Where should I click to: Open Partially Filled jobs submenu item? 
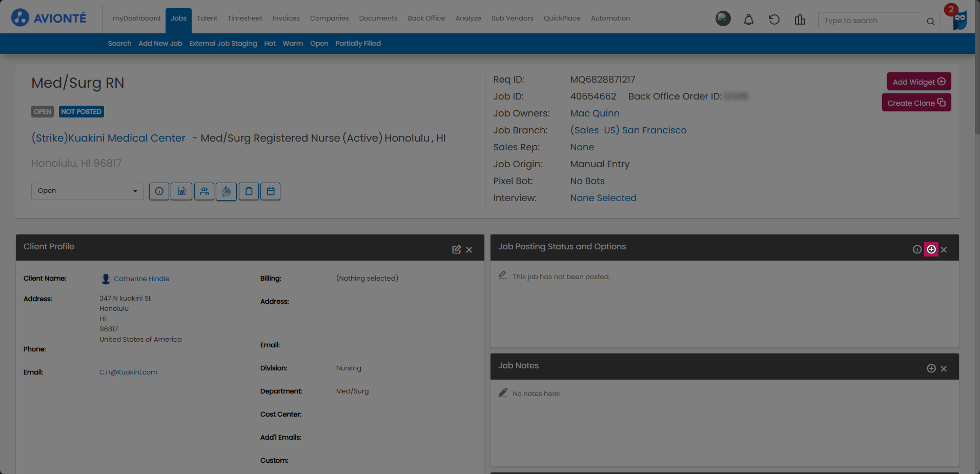click(358, 44)
